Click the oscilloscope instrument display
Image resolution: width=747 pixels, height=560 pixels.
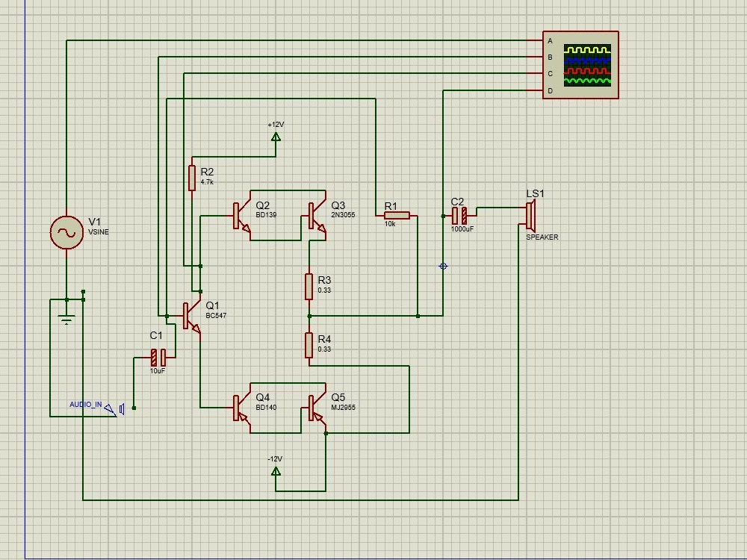587,66
